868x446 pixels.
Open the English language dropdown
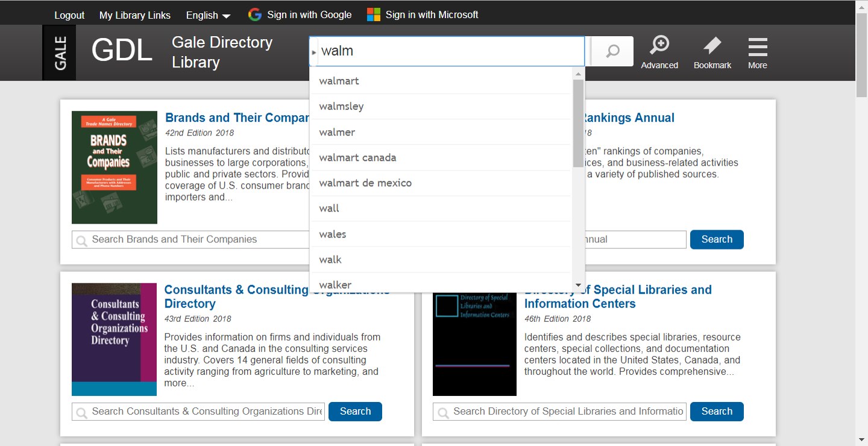[x=208, y=15]
